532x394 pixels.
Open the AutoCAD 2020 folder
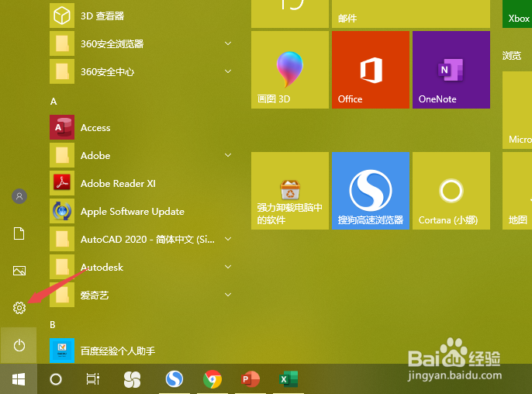click(x=141, y=239)
